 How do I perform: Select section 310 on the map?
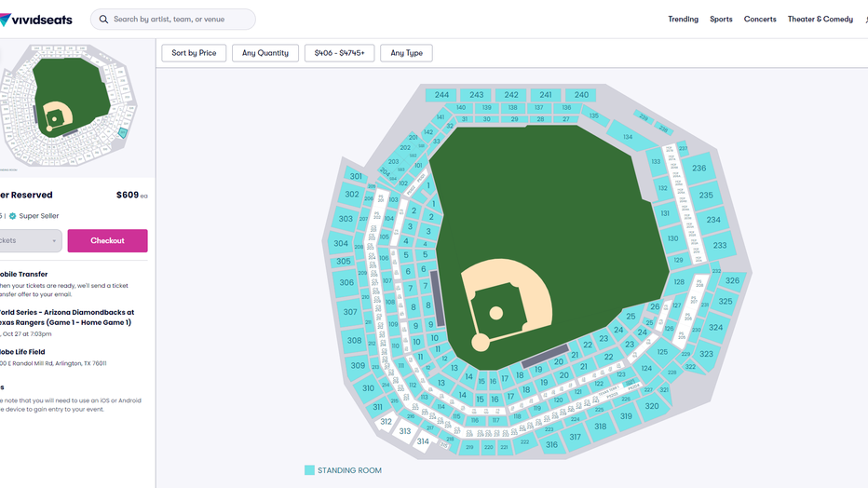(x=368, y=388)
